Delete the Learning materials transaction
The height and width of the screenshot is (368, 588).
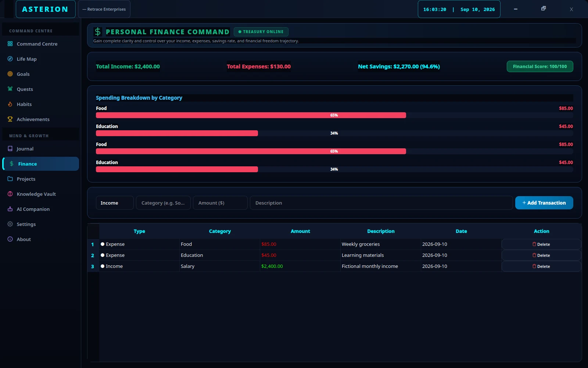tap(541, 255)
